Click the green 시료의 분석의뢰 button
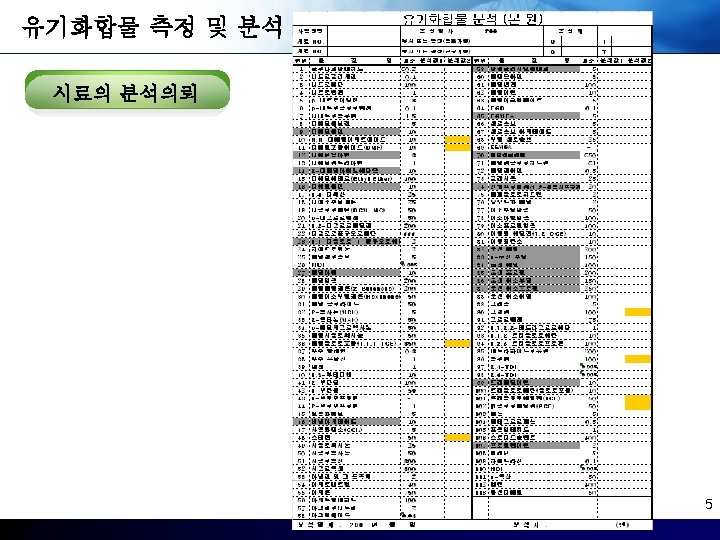The image size is (720, 540). point(127,90)
